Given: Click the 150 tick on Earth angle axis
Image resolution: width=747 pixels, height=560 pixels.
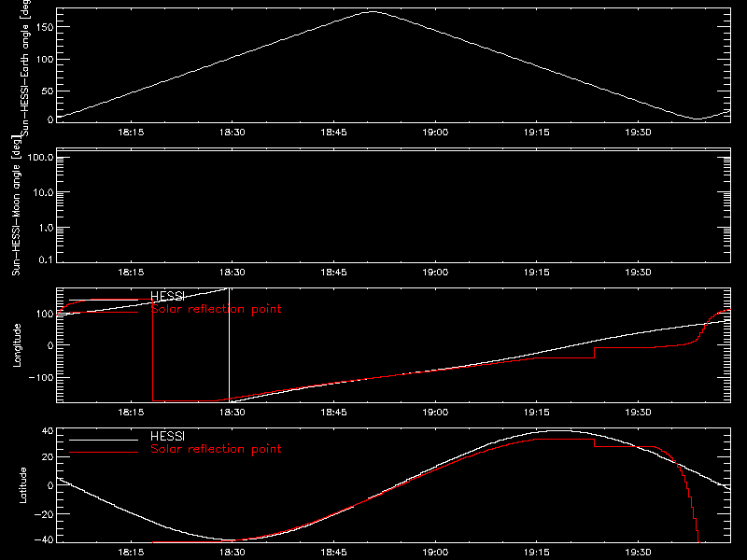Looking at the screenshot, I should (x=45, y=28).
